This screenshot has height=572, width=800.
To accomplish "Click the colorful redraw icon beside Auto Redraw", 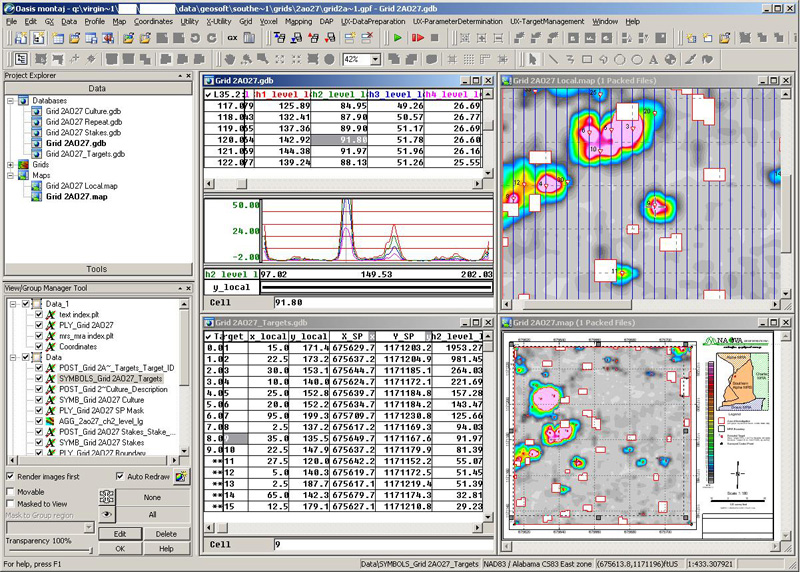I will pos(182,477).
